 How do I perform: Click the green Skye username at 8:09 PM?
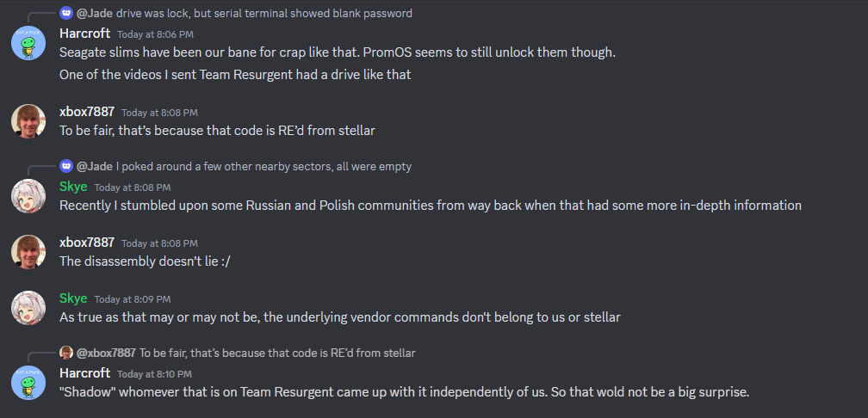click(73, 298)
